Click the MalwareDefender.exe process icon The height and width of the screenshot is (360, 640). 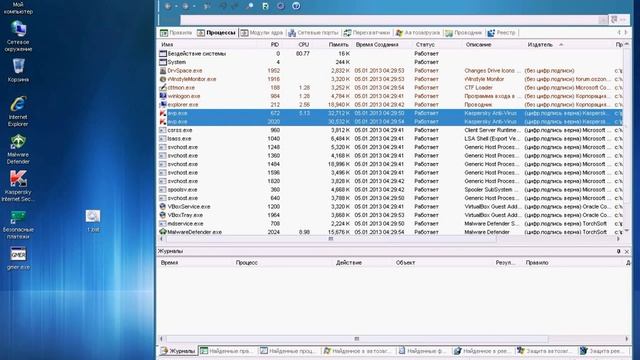(162, 232)
